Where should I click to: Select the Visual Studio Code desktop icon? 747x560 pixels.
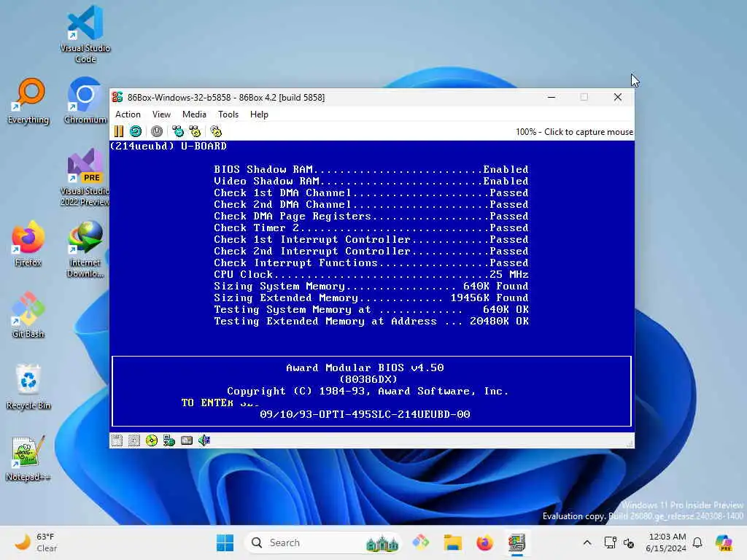tap(85, 34)
